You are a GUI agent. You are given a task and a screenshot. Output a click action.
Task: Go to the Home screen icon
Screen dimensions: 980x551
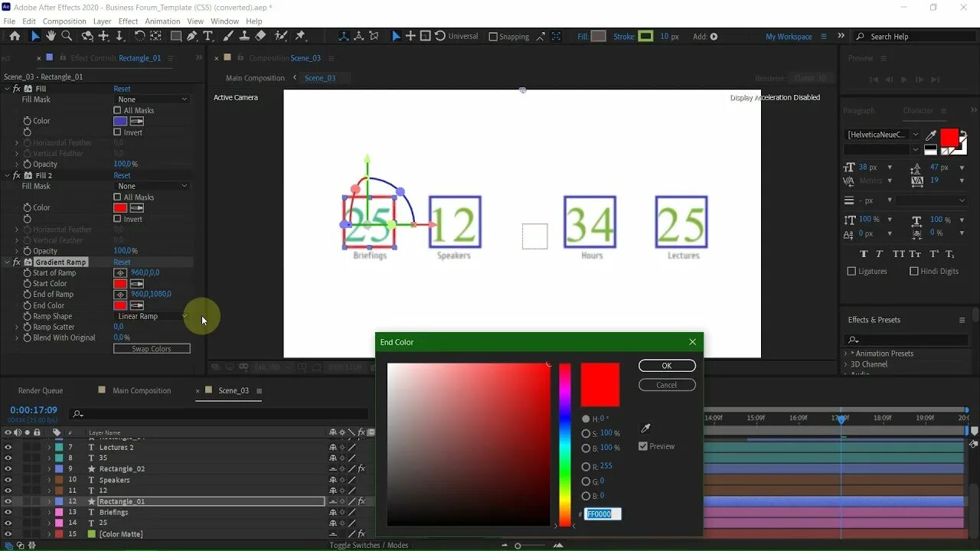click(15, 36)
